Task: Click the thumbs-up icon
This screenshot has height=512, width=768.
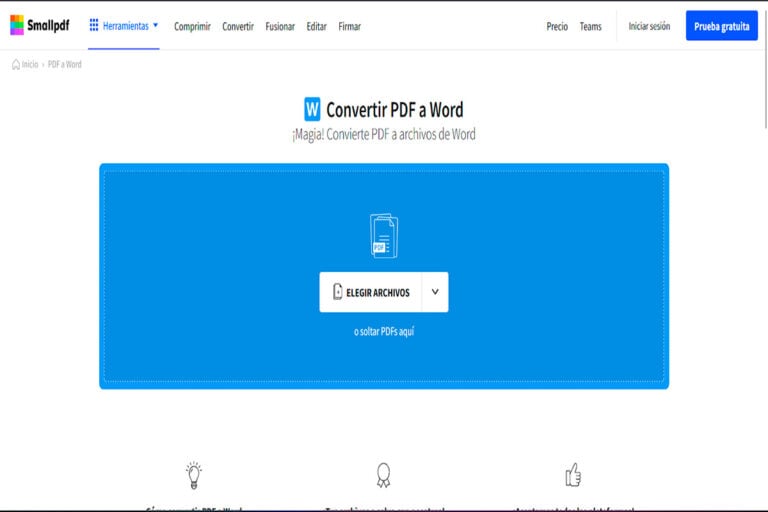Action: (573, 475)
